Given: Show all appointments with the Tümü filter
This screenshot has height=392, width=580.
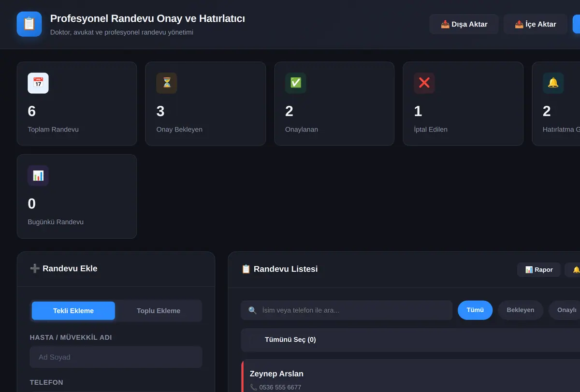Looking at the screenshot, I should [x=475, y=310].
